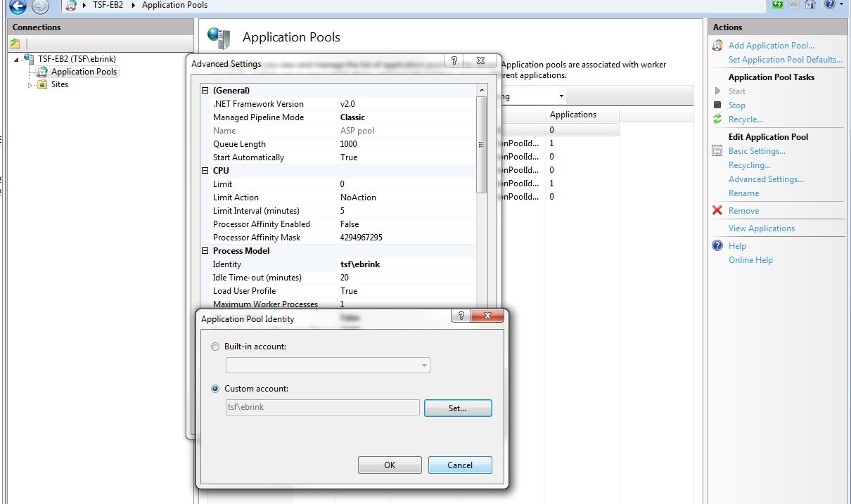
Task: Click the Add Application Pool icon
Action: tap(717, 46)
